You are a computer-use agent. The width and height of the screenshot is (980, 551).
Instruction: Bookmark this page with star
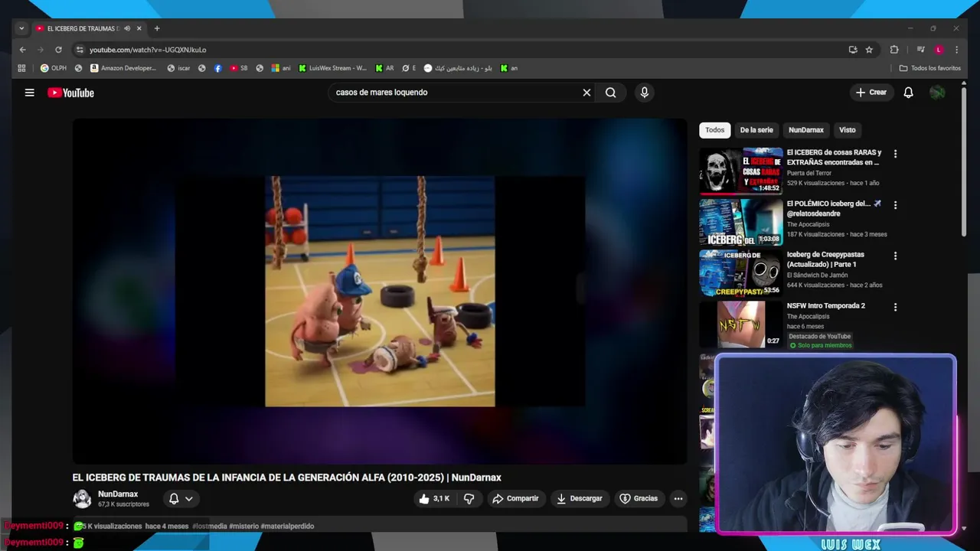click(869, 50)
